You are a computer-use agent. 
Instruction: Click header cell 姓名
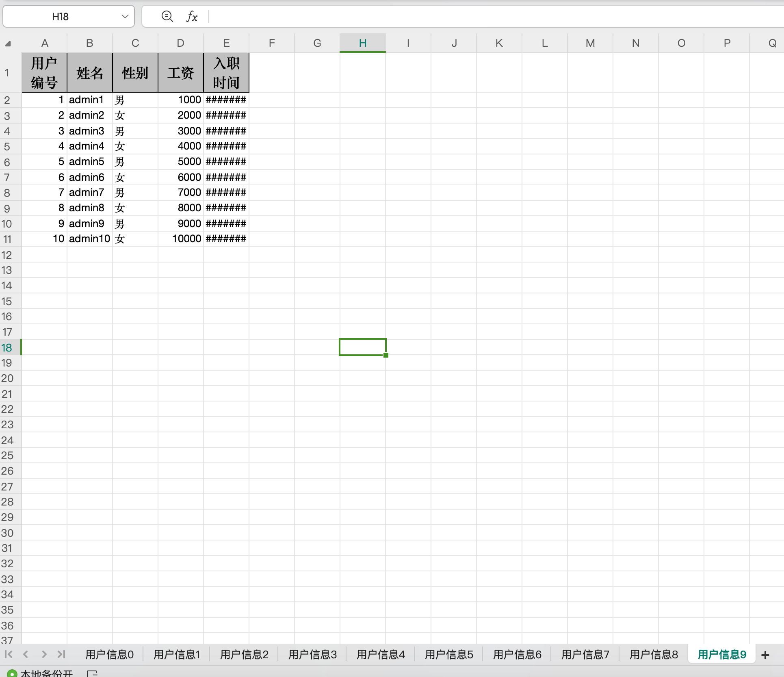pos(90,73)
